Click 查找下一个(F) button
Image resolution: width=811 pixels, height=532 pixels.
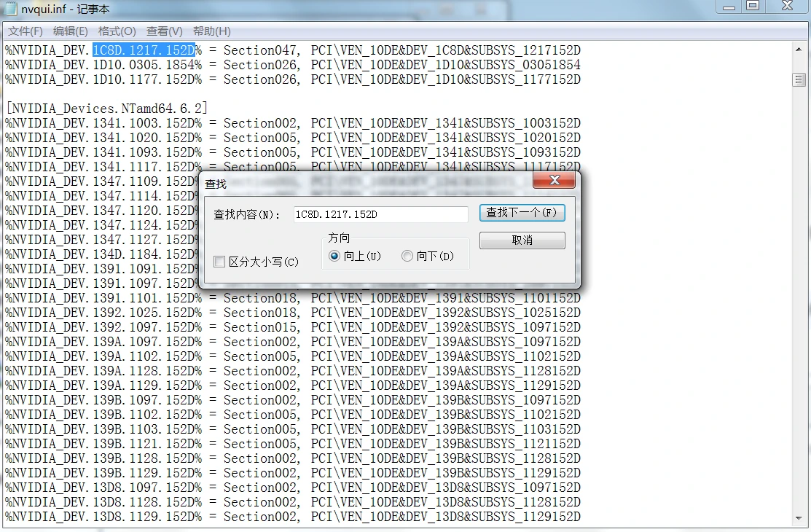click(x=522, y=213)
